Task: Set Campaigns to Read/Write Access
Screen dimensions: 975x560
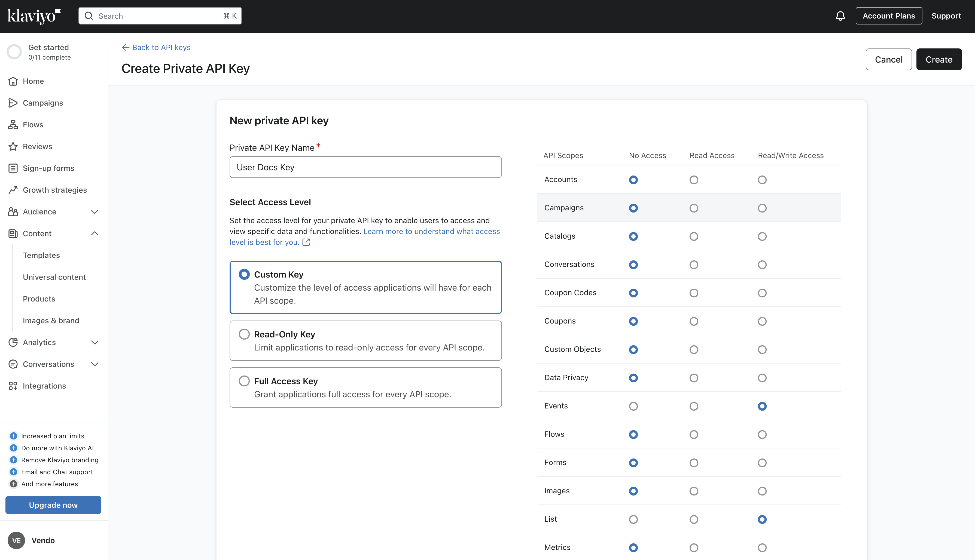Action: tap(762, 208)
